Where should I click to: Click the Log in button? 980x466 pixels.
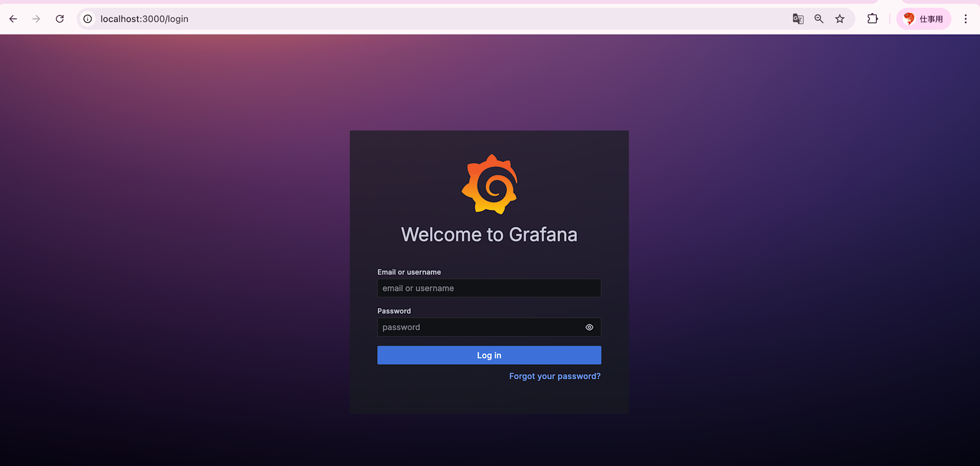tap(489, 355)
